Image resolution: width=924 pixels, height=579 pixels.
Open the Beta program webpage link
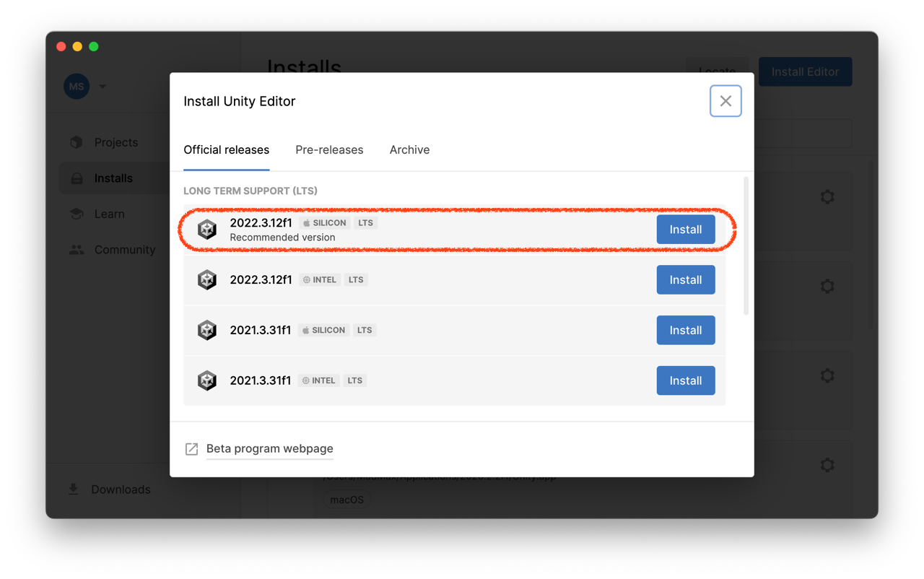[270, 449]
